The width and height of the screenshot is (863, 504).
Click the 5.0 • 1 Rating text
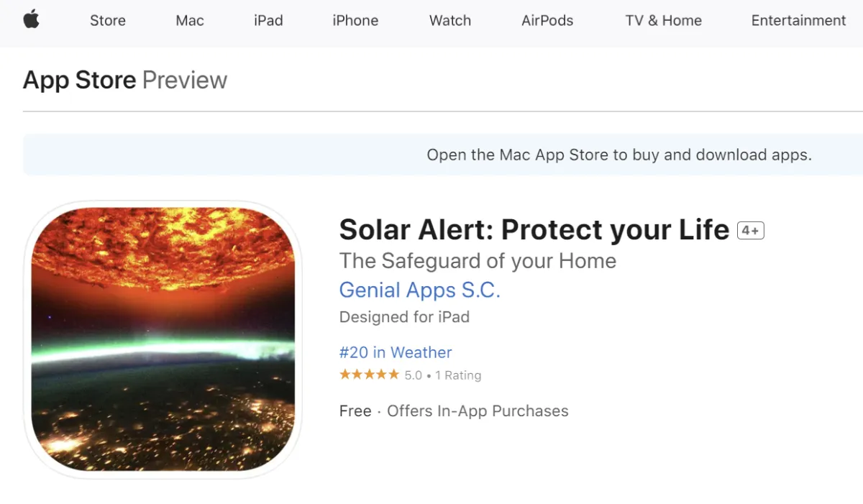tap(443, 375)
